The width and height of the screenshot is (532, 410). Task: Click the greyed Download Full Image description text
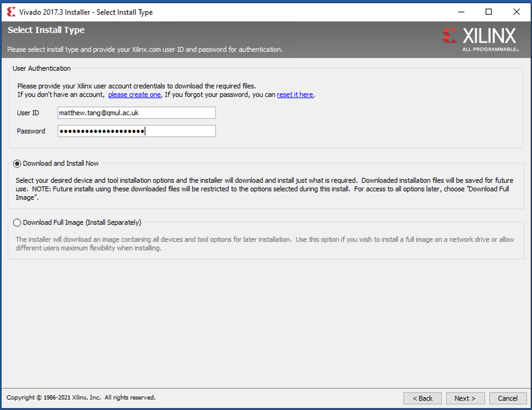pyautogui.click(x=264, y=244)
